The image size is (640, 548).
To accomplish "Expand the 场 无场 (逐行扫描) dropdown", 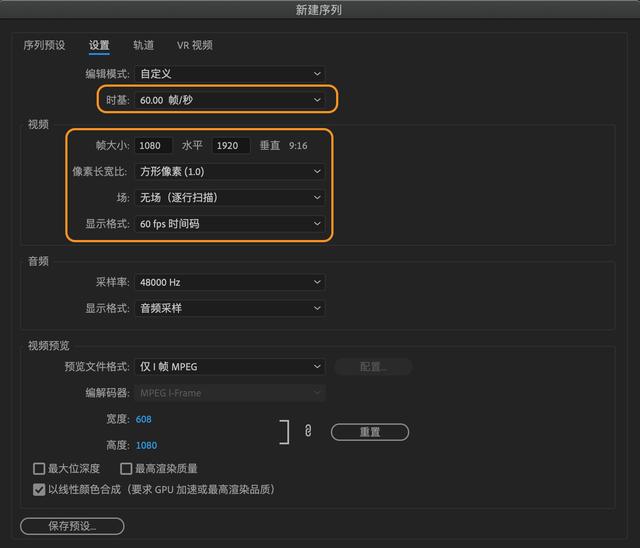I will (x=230, y=198).
